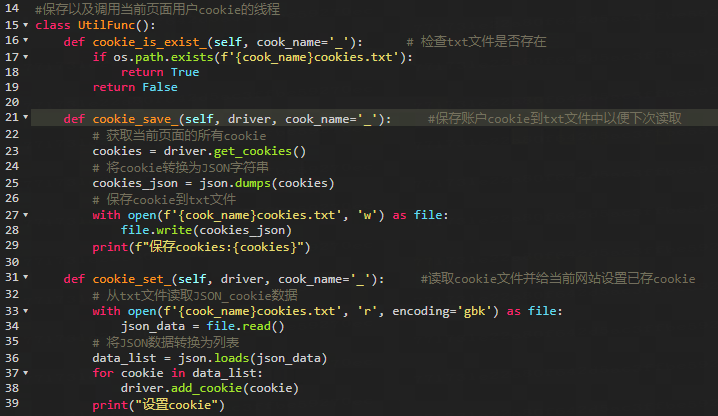The image size is (718, 416).
Task: Collapse the class UtilFunc fold arrow on line 15
Action: pyautogui.click(x=26, y=25)
